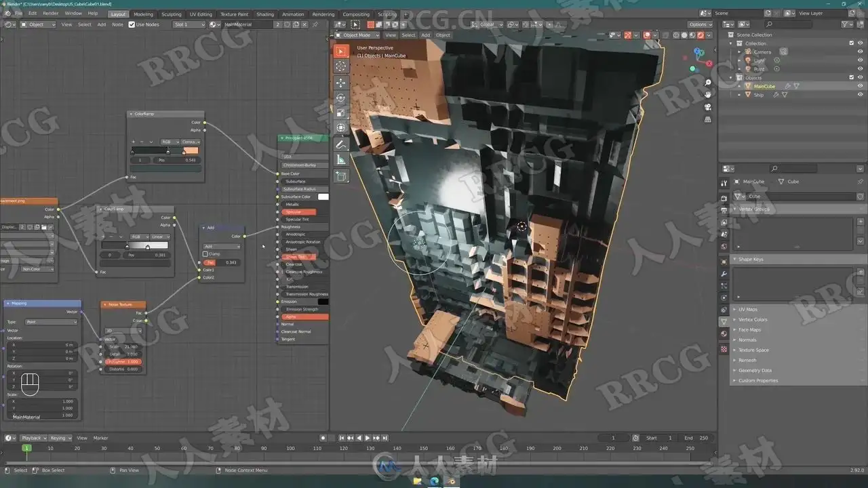Open the Material properties tab icon
This screenshot has height=488, width=868.
pos(724,333)
